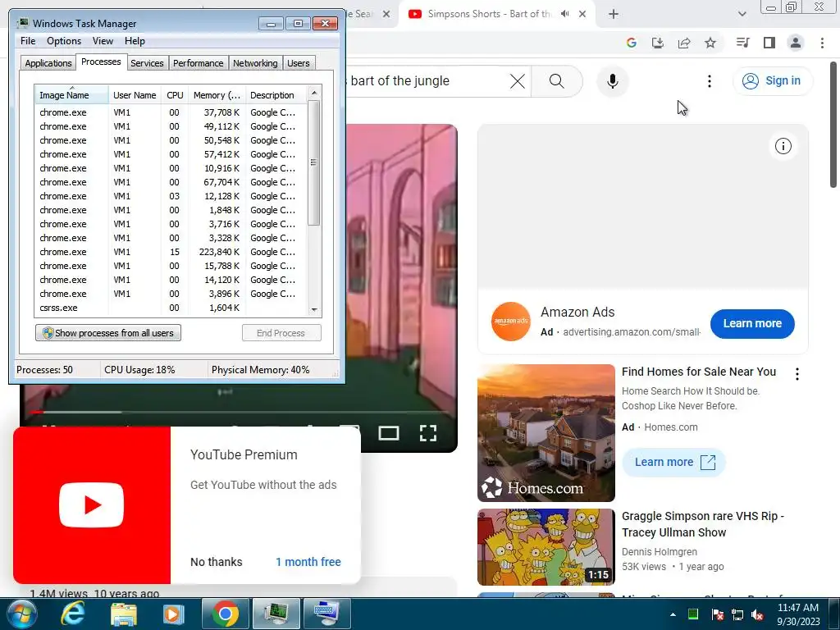Click the Task Manager taskbar icon
Viewport: 840px width, 630px height.
276,614
